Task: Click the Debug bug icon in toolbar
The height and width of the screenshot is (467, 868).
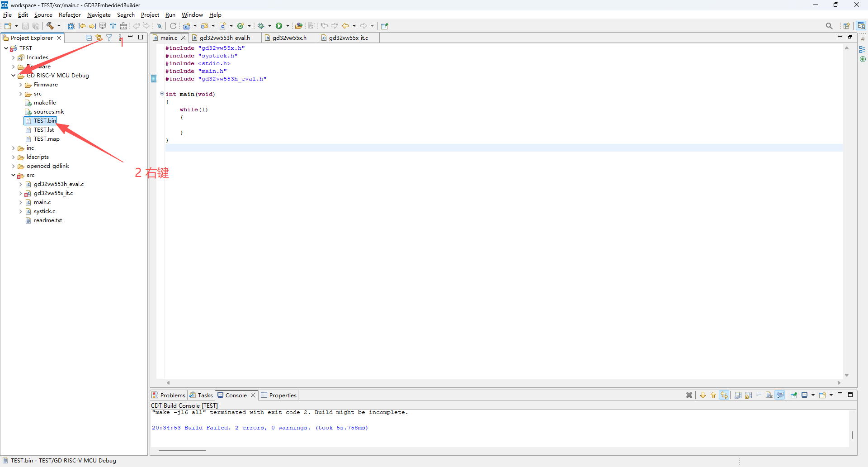Action: point(261,26)
